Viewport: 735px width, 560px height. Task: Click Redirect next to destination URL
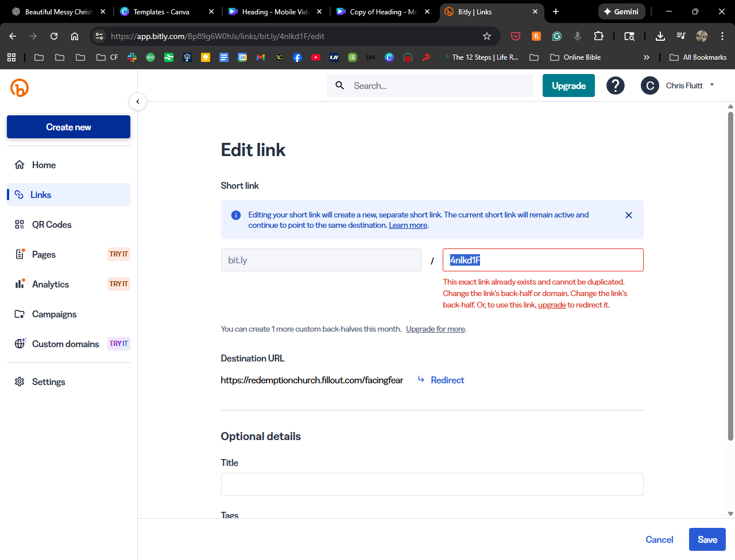447,380
